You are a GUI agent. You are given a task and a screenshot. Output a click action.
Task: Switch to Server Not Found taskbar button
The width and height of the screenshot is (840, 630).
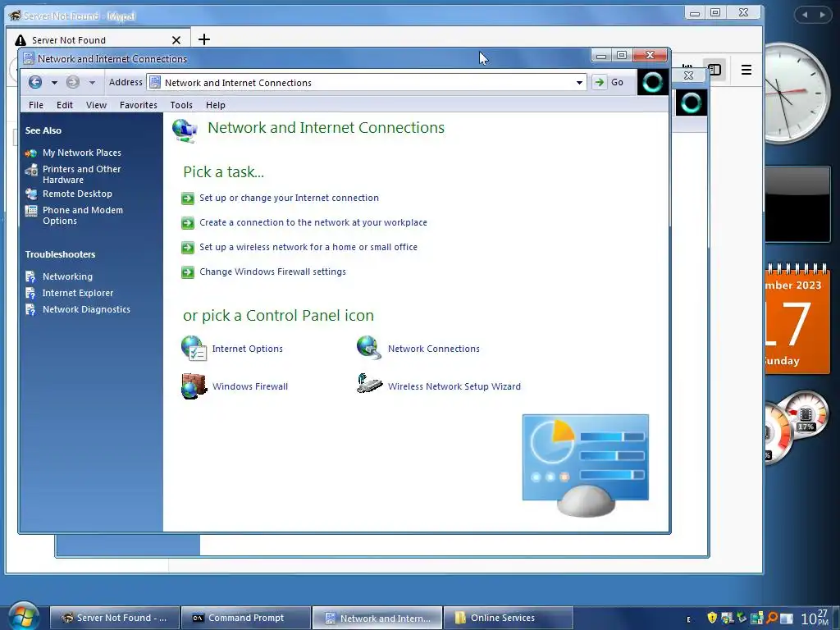click(x=115, y=618)
